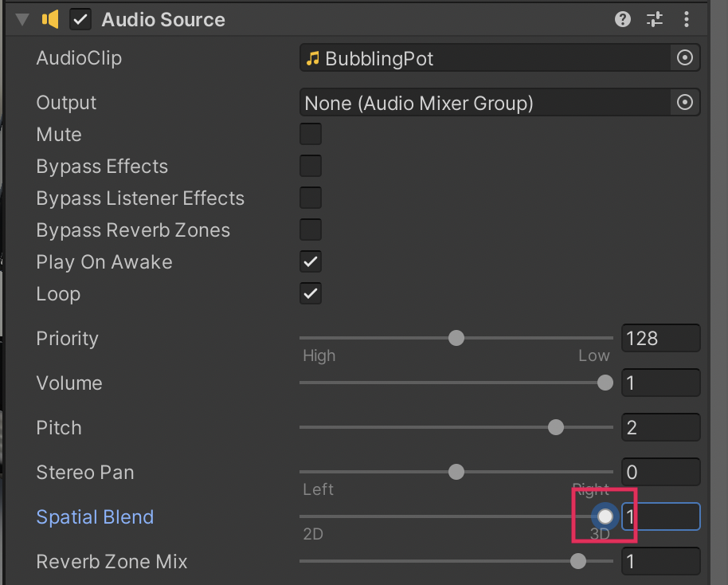Check the Bypass Reverb Zones box
The image size is (728, 585).
(311, 230)
